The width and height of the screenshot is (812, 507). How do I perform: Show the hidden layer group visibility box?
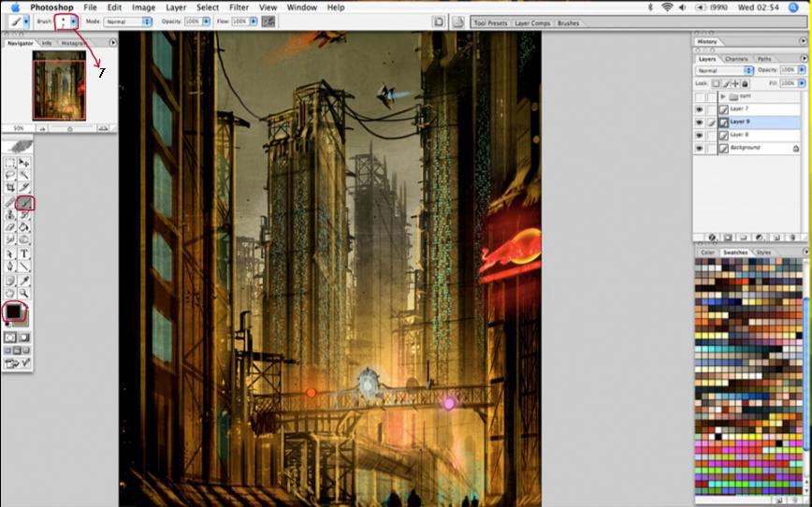[700, 97]
